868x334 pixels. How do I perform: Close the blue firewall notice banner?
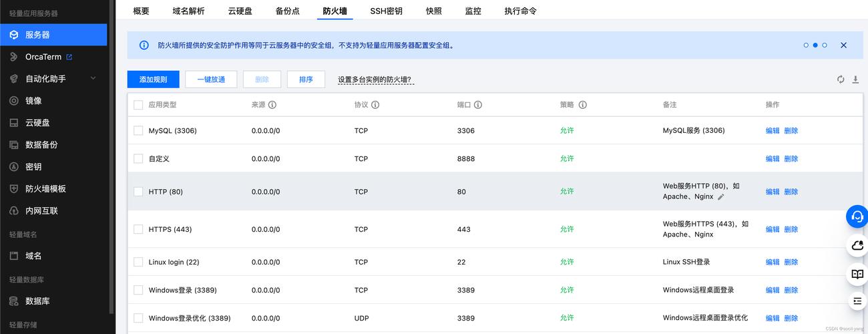point(843,45)
